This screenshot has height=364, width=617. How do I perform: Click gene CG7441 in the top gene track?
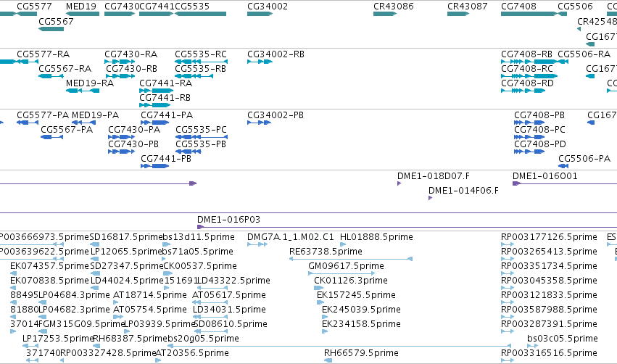[x=156, y=14]
